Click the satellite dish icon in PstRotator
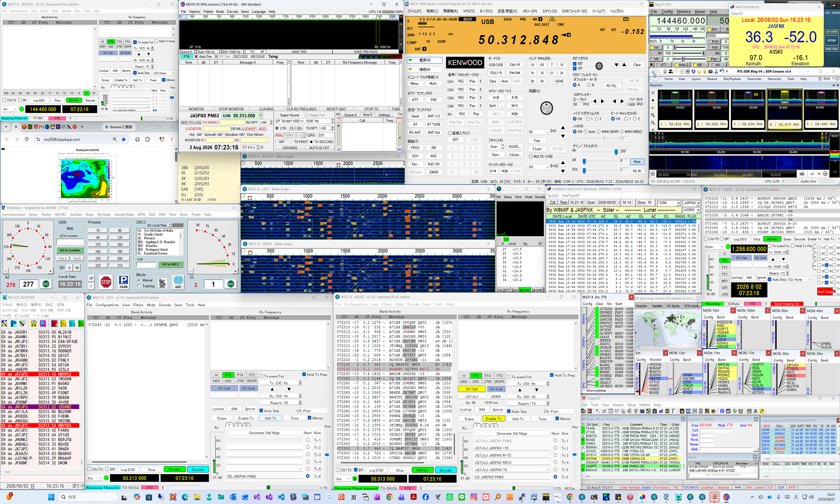 [x=163, y=283]
